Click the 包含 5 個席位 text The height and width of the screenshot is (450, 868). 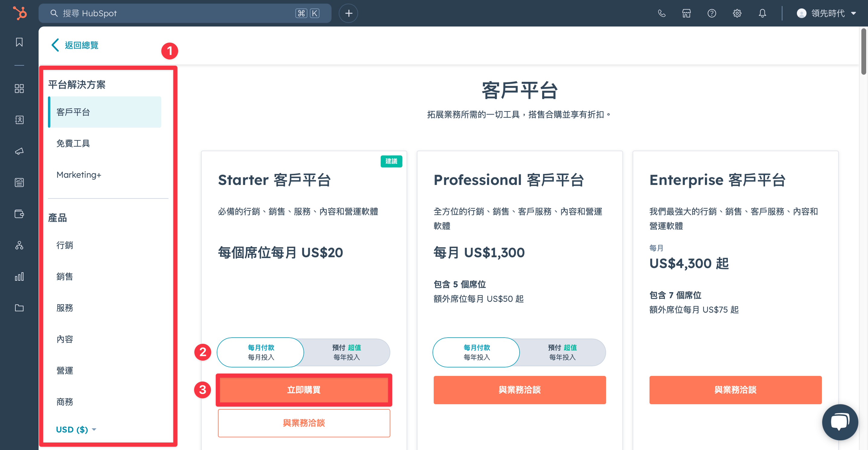460,284
